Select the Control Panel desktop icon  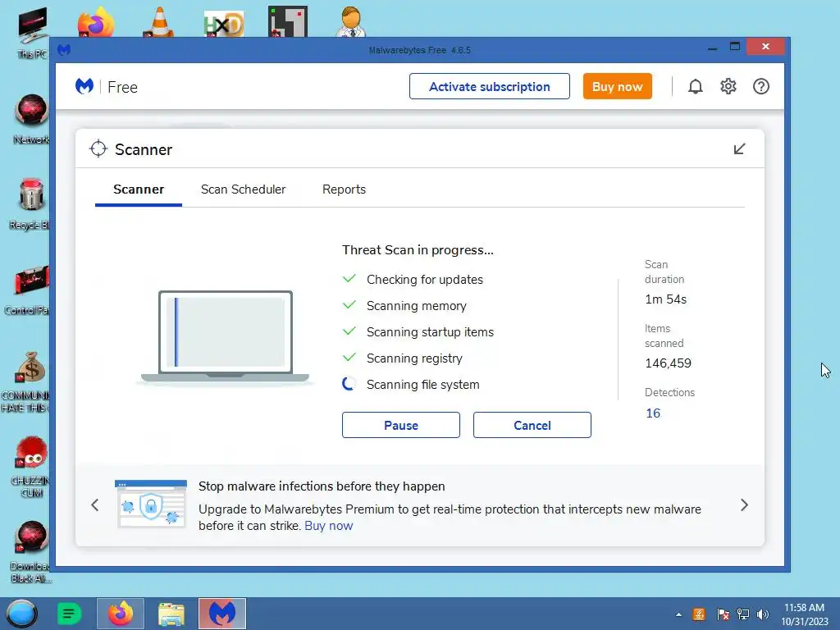(x=28, y=290)
